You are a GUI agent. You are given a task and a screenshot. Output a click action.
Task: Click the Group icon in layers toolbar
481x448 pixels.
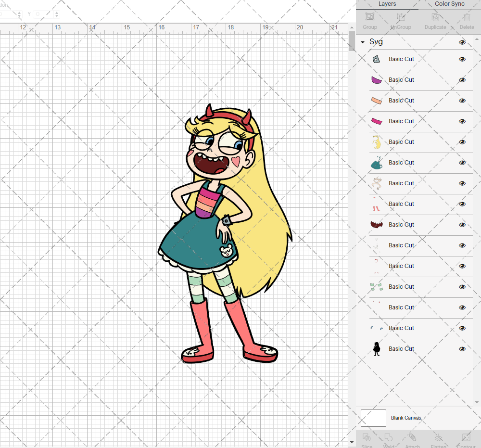369,16
